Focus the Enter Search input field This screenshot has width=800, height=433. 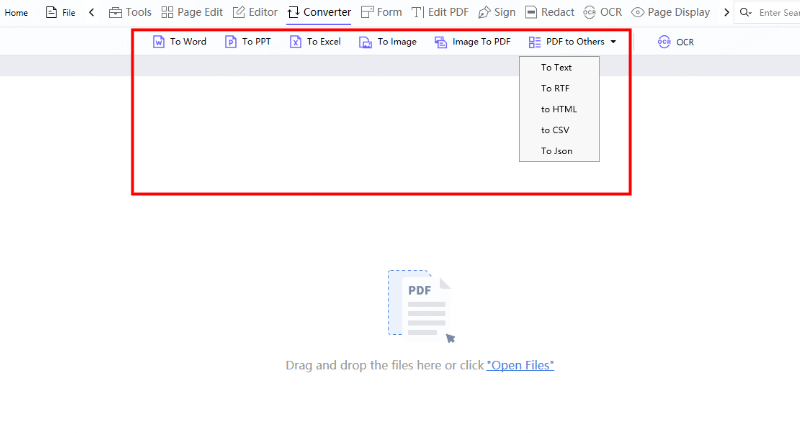[779, 13]
